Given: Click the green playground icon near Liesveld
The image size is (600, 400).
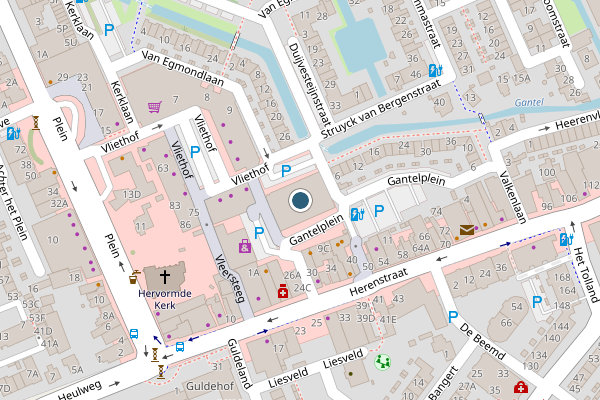Looking at the screenshot, I should tap(382, 362).
